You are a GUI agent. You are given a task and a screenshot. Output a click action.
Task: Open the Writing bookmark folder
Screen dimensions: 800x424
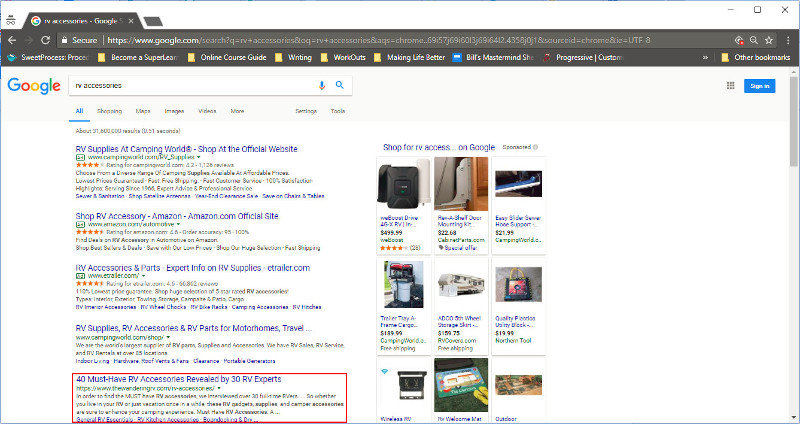tap(294, 58)
